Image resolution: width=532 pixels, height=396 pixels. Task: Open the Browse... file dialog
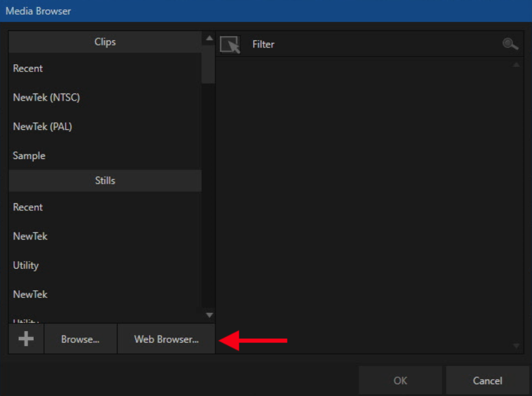click(80, 339)
